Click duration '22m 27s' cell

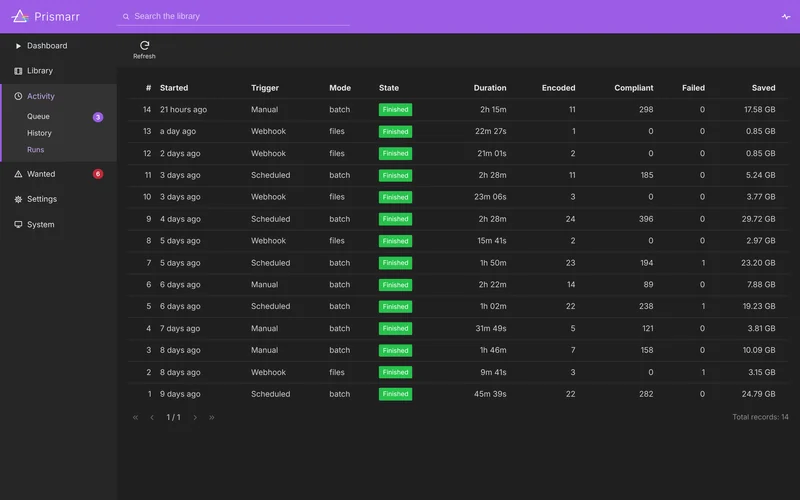tap(491, 131)
